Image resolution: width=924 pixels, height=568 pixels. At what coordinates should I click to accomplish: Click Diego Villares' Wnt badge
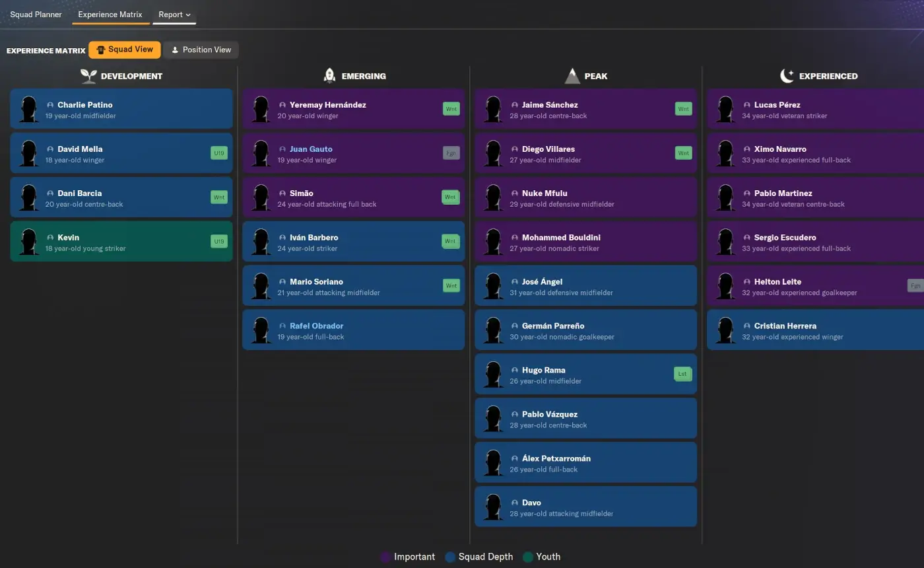coord(684,153)
